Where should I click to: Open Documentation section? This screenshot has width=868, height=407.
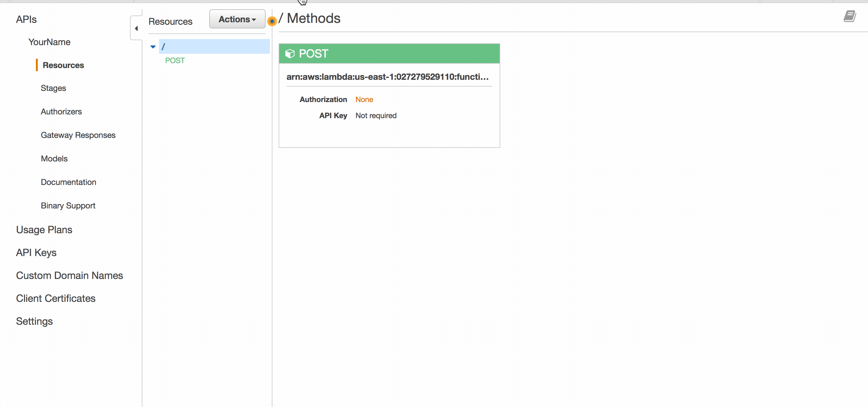tap(68, 182)
